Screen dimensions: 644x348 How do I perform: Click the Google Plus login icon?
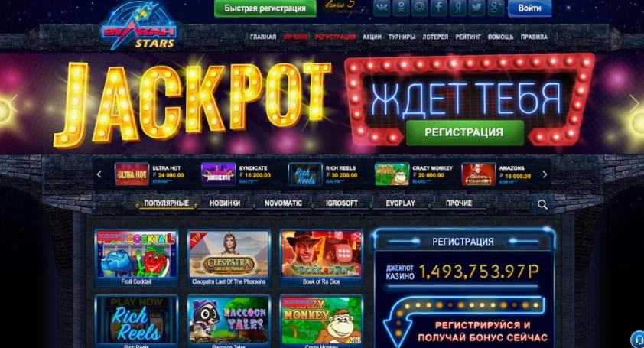(x=496, y=8)
